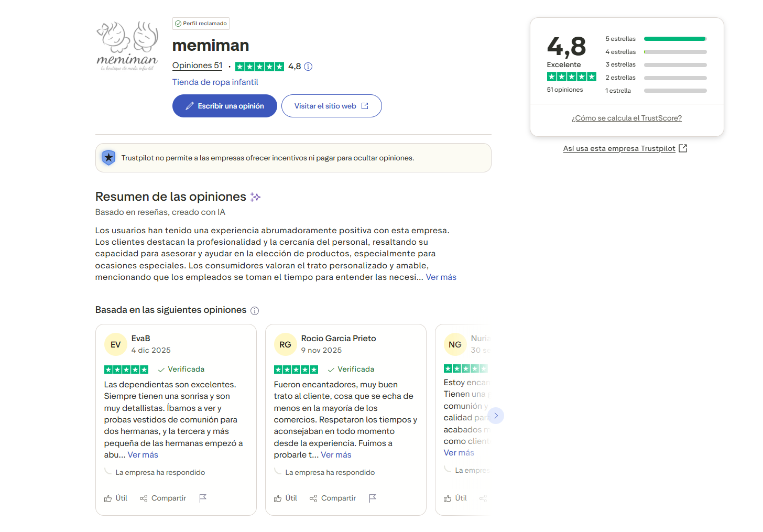Click the thumbs-up Útil on EvaB's review

(116, 498)
